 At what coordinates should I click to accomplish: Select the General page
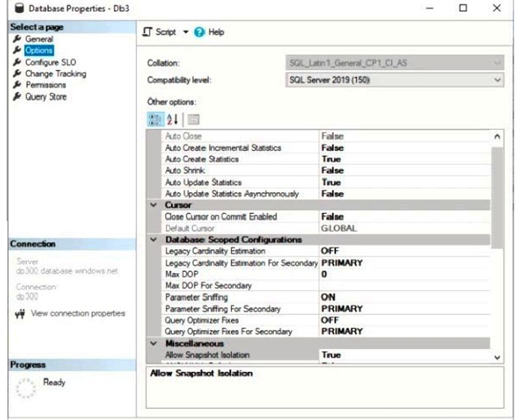[39, 39]
